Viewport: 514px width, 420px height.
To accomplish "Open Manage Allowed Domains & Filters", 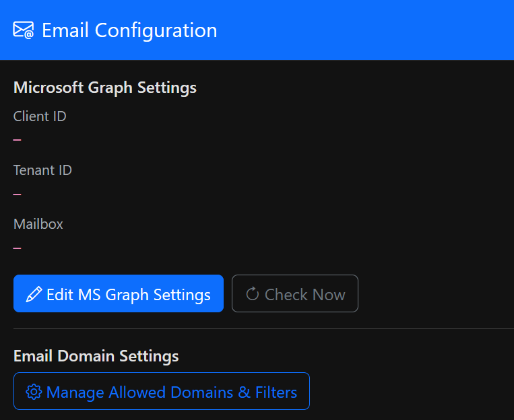I will 162,391.
